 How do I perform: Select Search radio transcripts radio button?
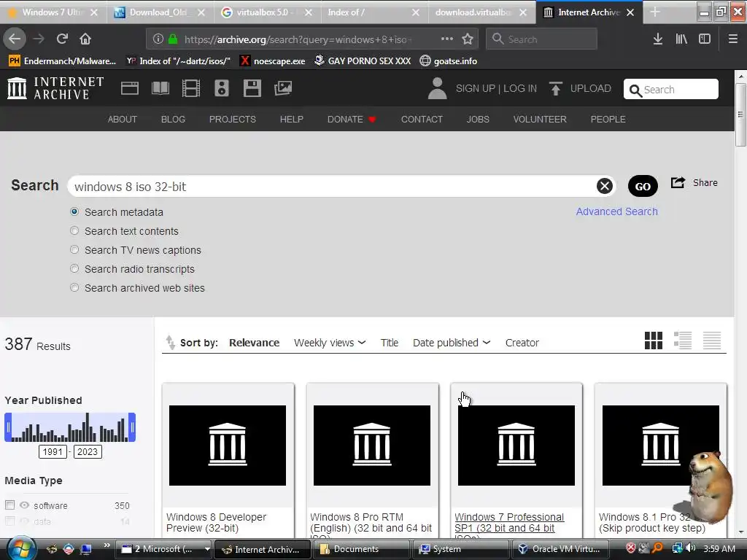pos(74,268)
